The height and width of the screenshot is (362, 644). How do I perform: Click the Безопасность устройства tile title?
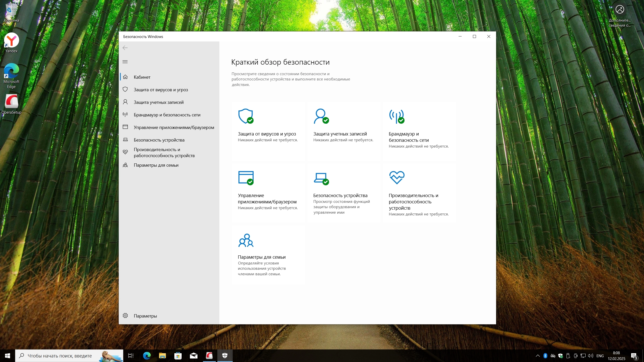(x=340, y=195)
